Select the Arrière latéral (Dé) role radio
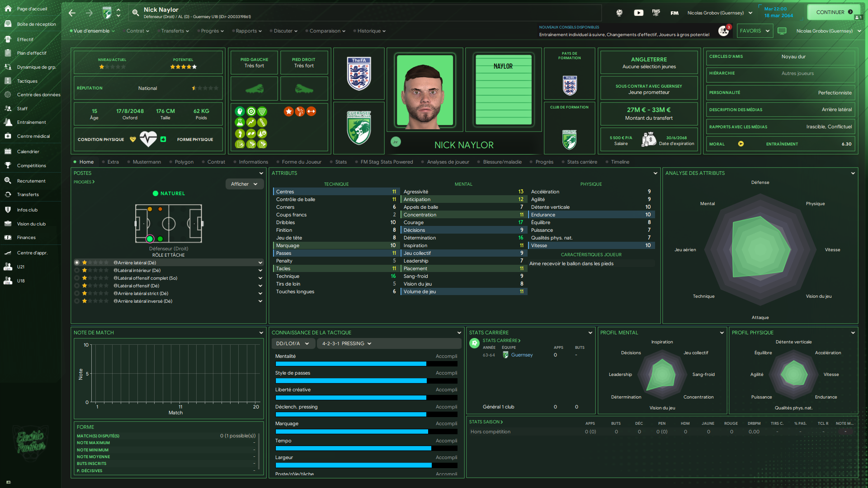The image size is (868, 488). point(77,263)
